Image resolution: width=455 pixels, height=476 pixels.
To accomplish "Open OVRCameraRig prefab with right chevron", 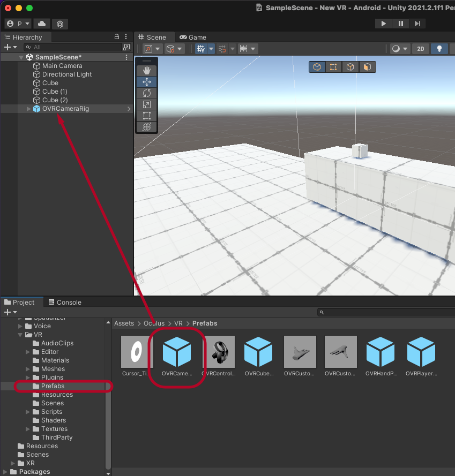I will tap(129, 109).
